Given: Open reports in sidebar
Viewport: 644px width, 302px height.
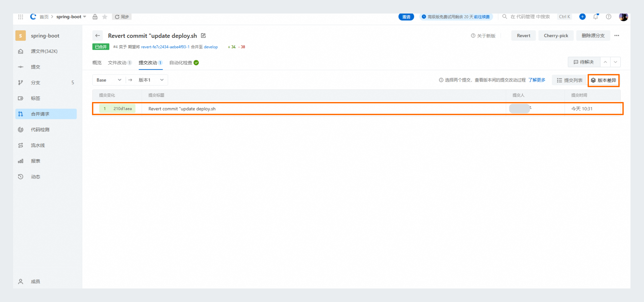Looking at the screenshot, I should [46, 161].
